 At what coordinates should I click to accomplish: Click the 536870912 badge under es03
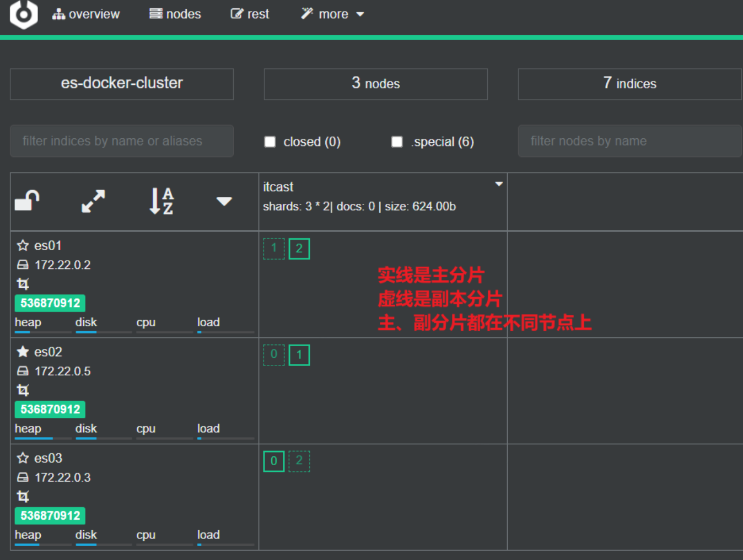click(50, 515)
